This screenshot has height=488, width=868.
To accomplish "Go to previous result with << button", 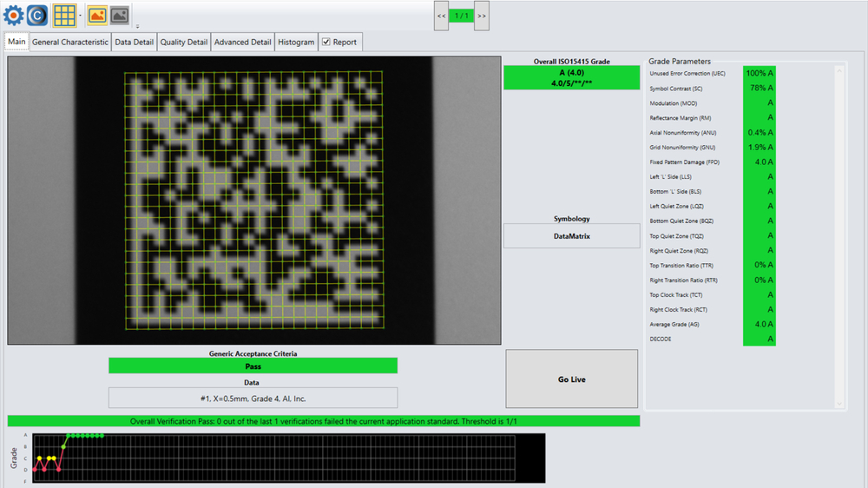I will [x=441, y=16].
